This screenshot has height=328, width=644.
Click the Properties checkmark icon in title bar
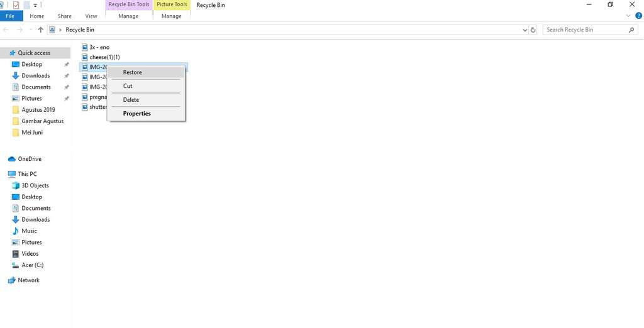(16, 5)
